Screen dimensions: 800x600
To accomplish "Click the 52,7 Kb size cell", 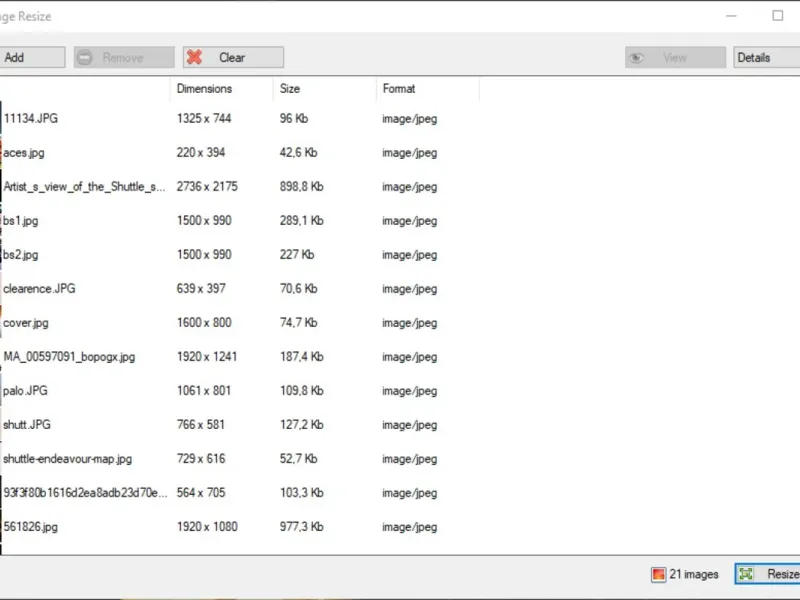I will pos(298,459).
